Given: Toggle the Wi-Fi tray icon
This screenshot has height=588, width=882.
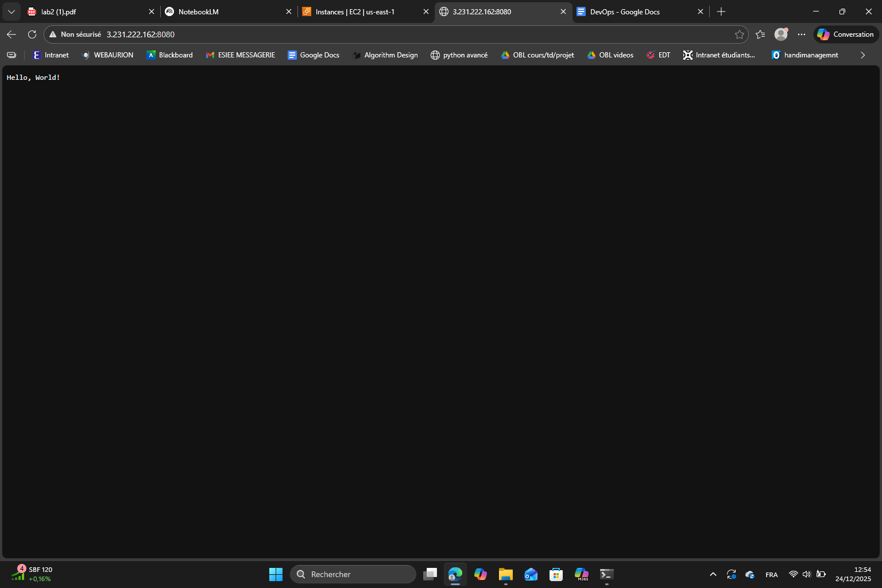Looking at the screenshot, I should click(x=794, y=574).
